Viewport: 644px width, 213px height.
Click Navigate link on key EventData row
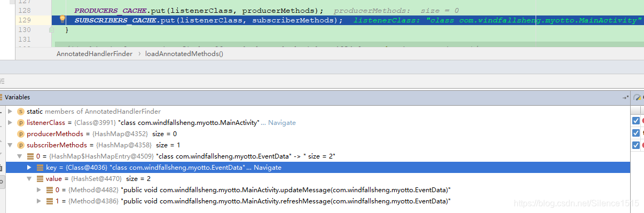(268, 168)
